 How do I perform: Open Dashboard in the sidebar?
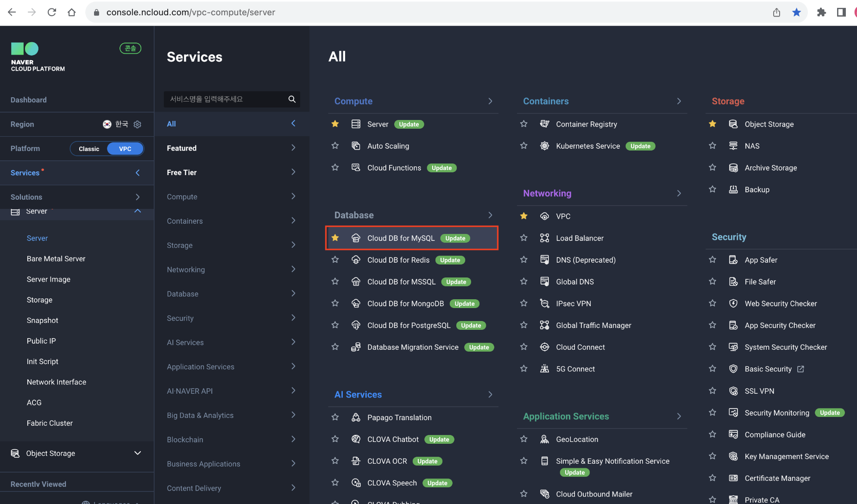click(x=29, y=100)
